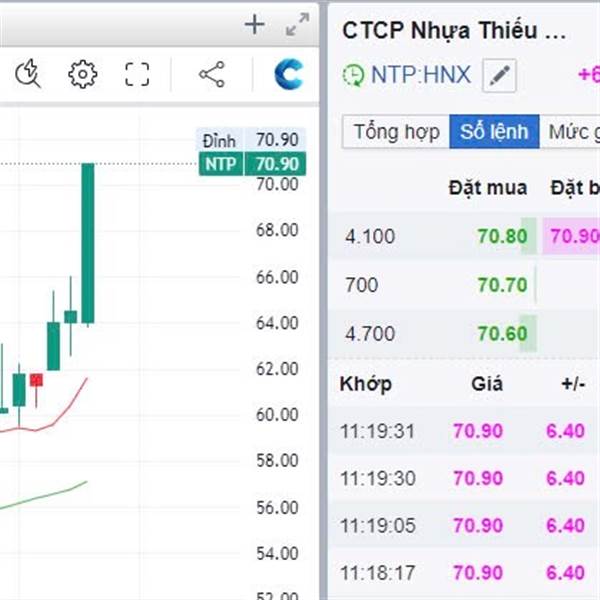Screen dimensions: 600x600
Task: Select the trade row at 11:19:05
Action: click(x=464, y=525)
